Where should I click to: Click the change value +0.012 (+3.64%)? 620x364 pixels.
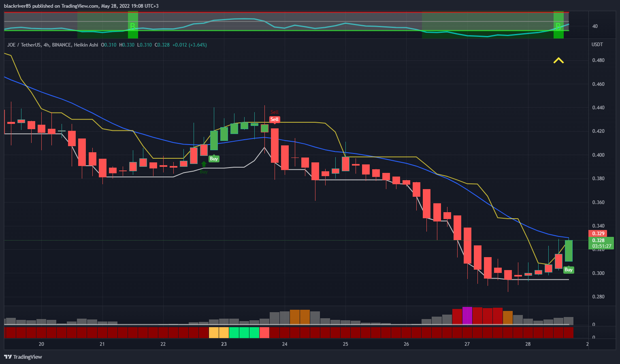[190, 45]
